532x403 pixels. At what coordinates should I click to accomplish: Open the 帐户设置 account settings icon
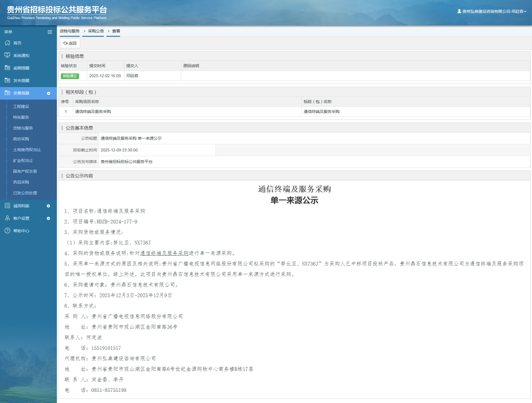coord(7,218)
